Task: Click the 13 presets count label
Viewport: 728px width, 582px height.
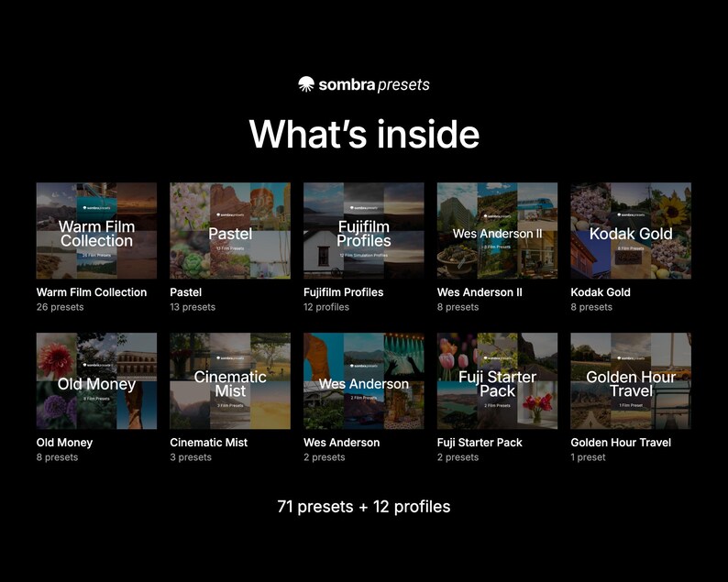Action: (193, 307)
